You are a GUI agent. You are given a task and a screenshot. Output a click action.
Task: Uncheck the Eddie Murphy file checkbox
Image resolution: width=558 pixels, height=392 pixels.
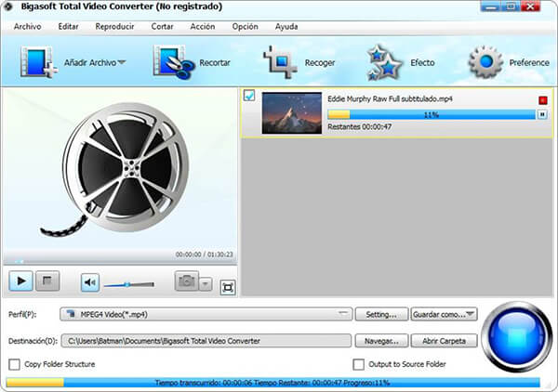(249, 96)
